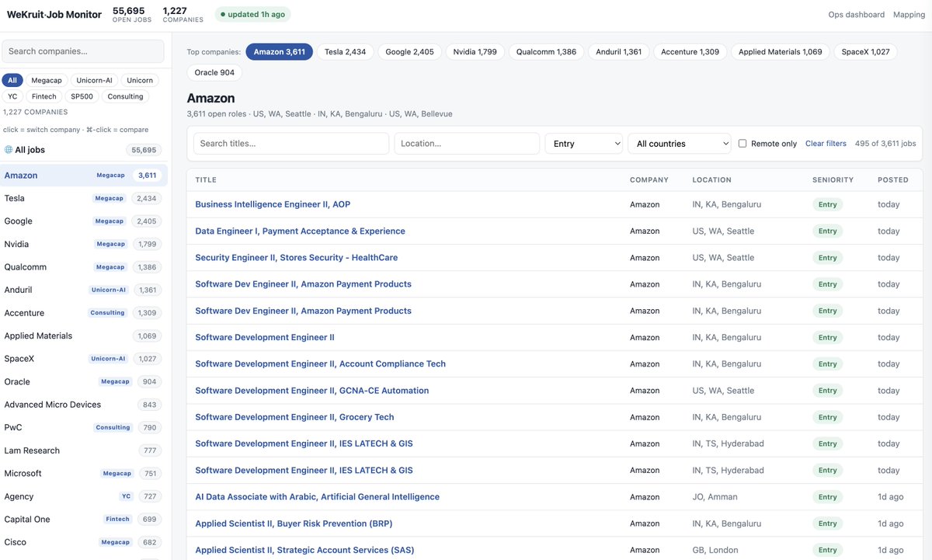Open Applied Scientist II, Buyer Risk Prevention

294,523
